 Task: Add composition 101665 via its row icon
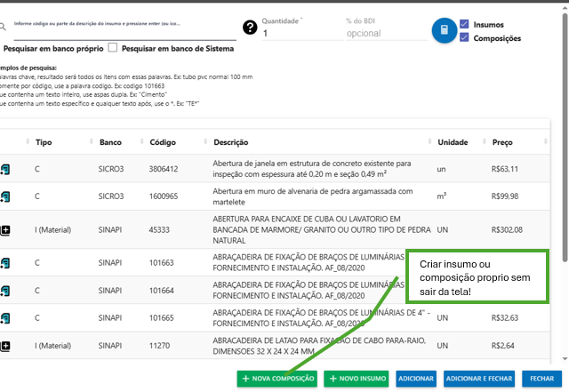pyautogui.click(x=5, y=318)
